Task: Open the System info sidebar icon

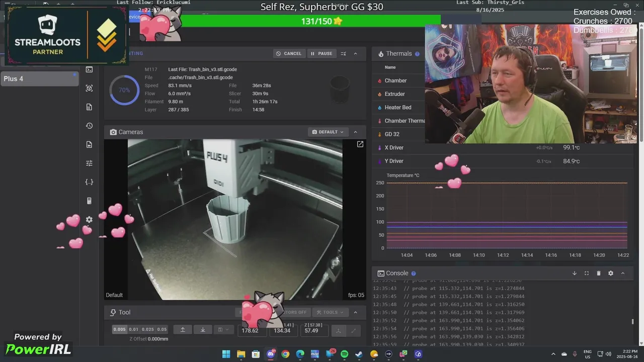Action: coord(89,201)
